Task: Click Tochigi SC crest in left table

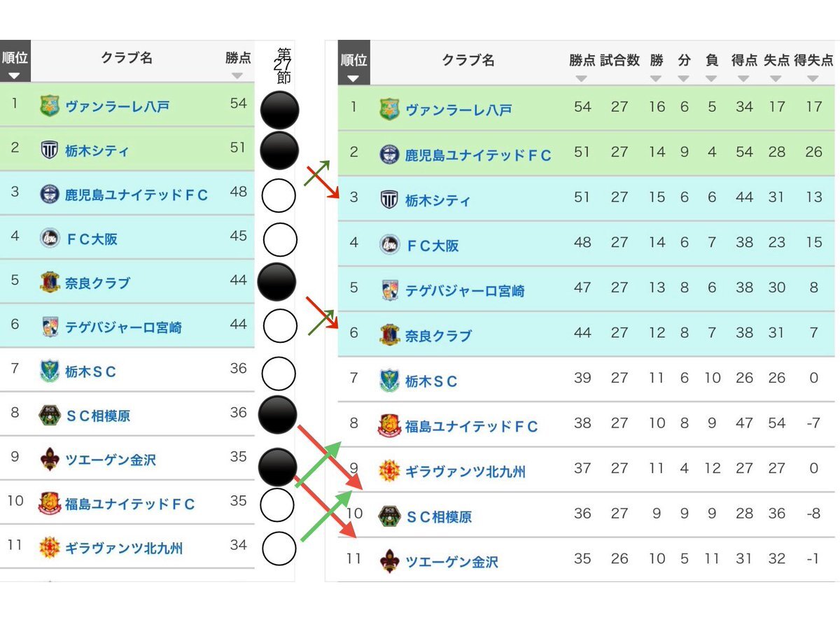Action: pyautogui.click(x=50, y=371)
